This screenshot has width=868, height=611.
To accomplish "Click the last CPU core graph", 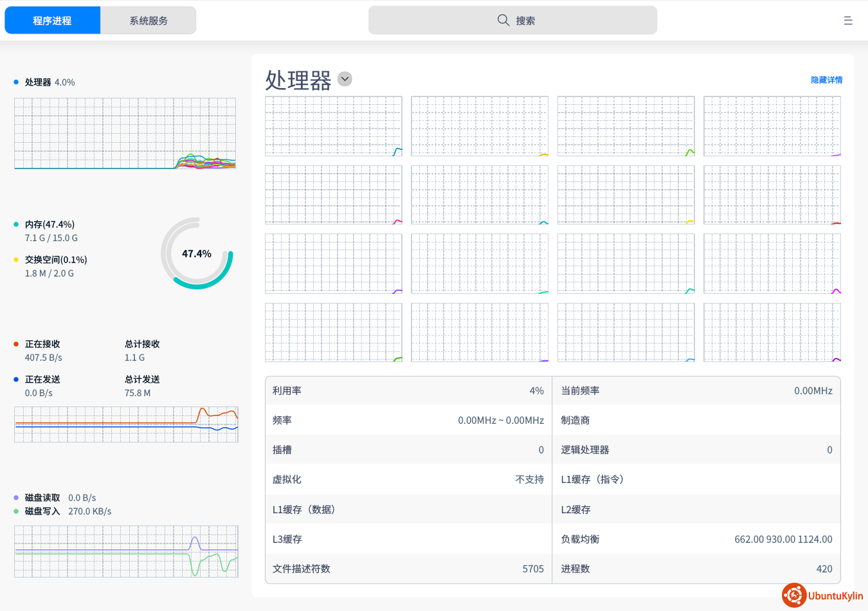I will click(772, 333).
